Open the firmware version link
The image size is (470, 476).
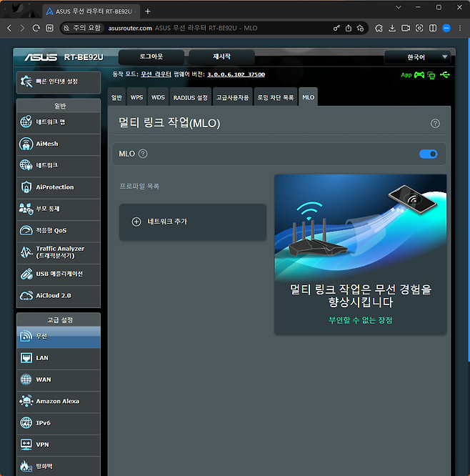pos(236,74)
